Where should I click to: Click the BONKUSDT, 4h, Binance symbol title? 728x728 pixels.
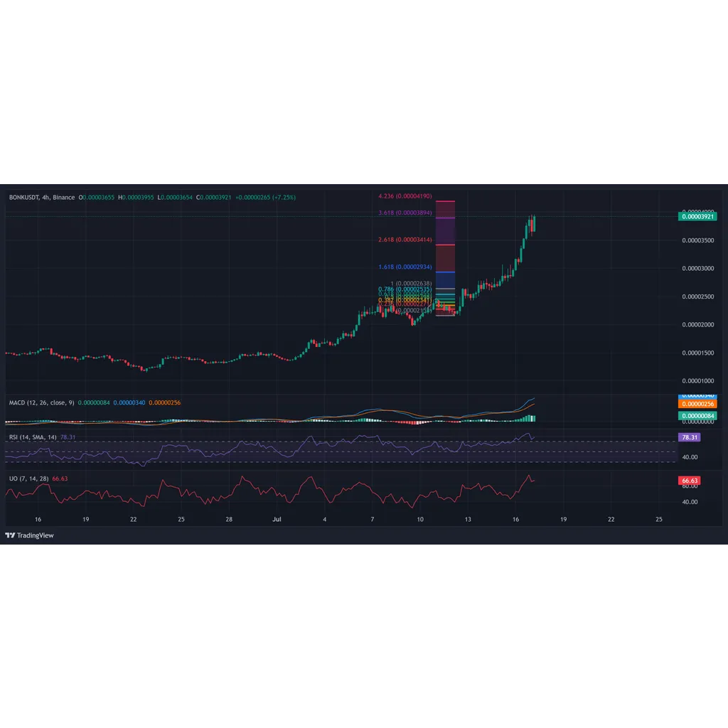tap(42, 198)
